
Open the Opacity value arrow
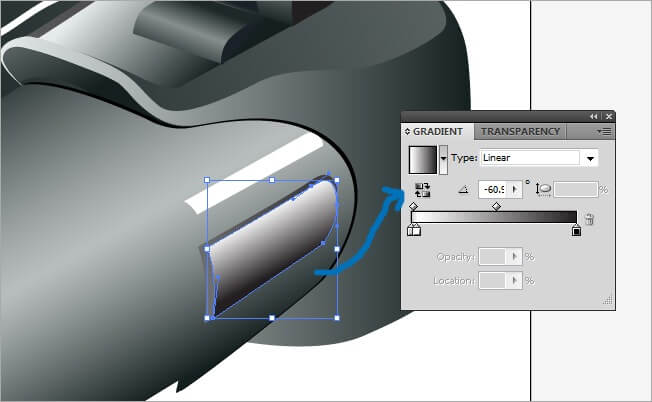pyautogui.click(x=515, y=257)
